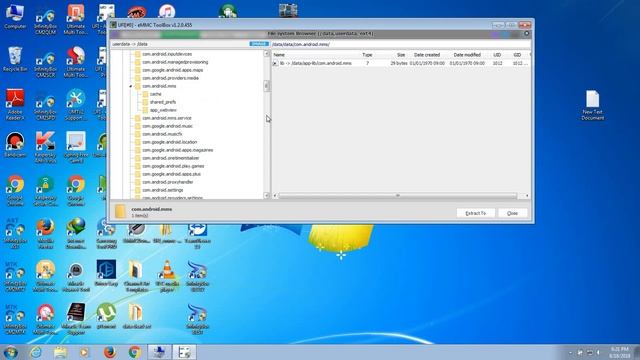This screenshot has width=640, height=360.
Task: Sort file list by Type column
Action: pyautogui.click(x=367, y=55)
